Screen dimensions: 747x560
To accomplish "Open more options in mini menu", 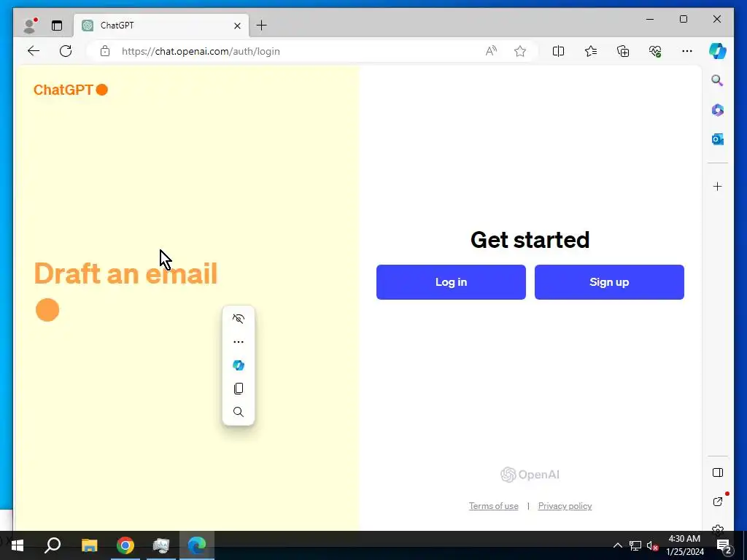I will click(239, 342).
